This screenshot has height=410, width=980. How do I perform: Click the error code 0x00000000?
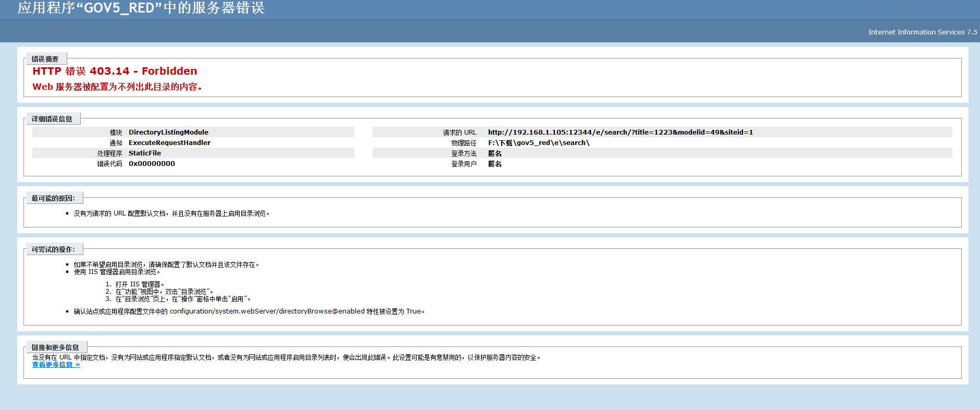(152, 164)
